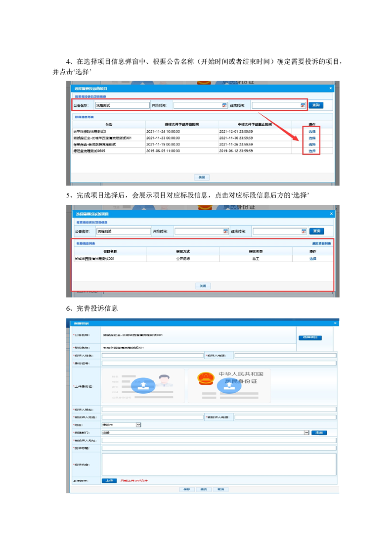Click 投诉人地址 input field
392x555 pixels.
tap(219, 409)
